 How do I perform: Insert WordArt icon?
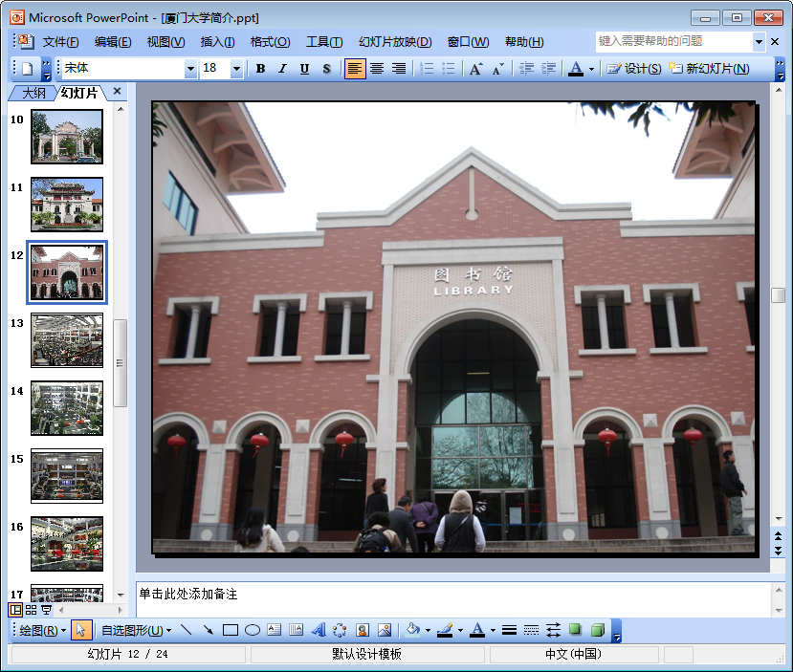tap(319, 630)
